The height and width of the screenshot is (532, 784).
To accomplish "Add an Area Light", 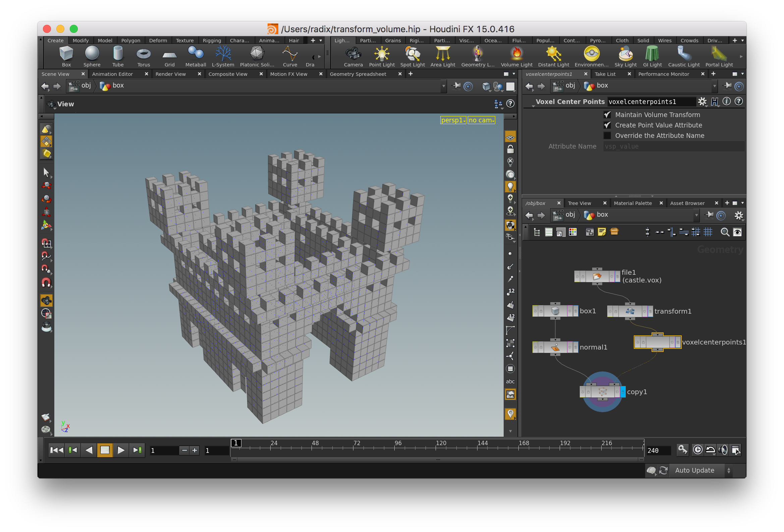I will click(443, 56).
